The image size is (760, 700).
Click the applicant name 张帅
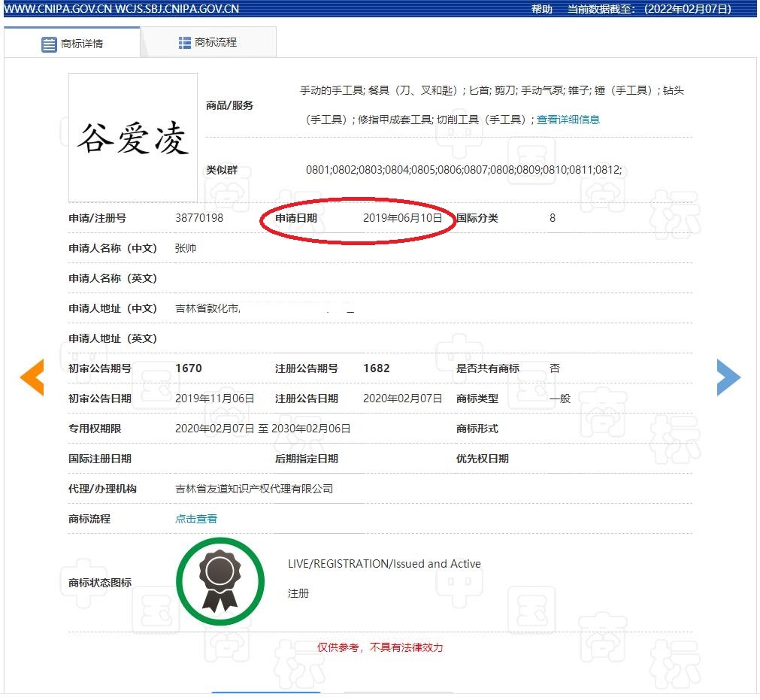tap(186, 248)
